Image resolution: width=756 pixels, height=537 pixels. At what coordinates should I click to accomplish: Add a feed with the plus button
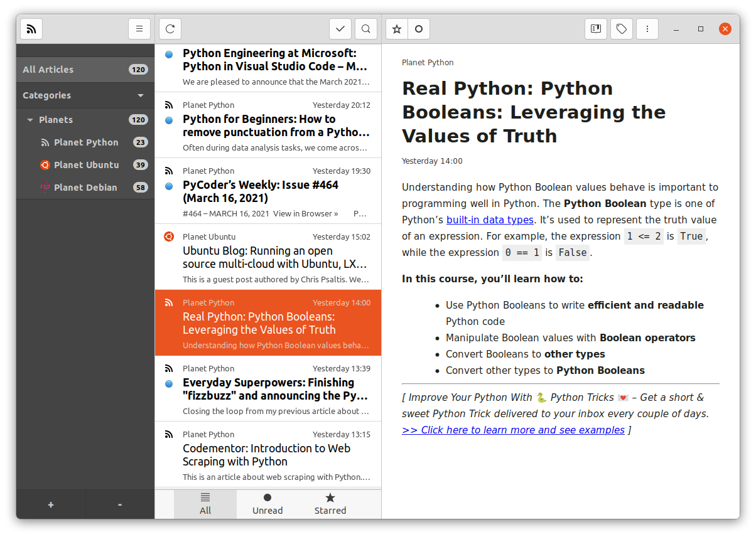click(x=51, y=504)
